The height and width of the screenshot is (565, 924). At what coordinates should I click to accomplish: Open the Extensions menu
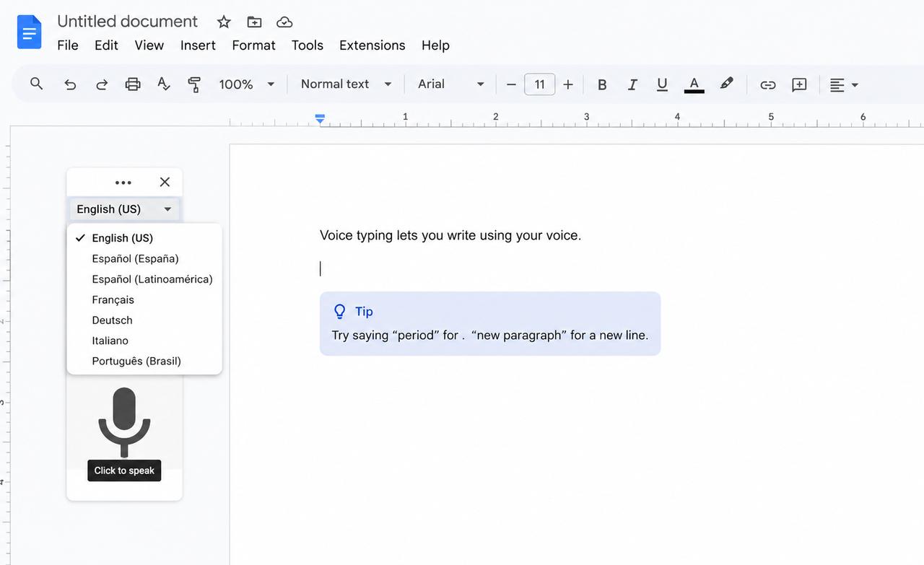click(372, 45)
